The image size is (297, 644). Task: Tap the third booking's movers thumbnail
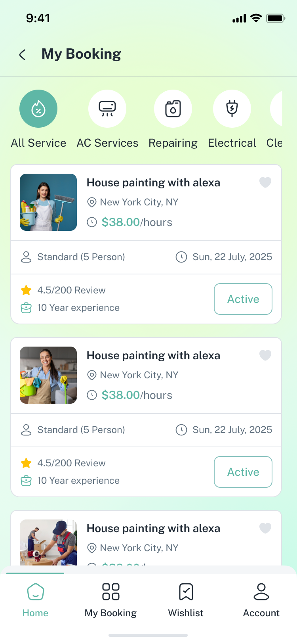pyautogui.click(x=48, y=542)
